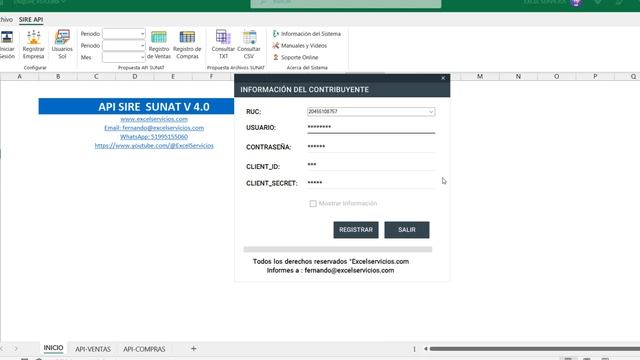
Task: Select column D header
Action: click(135, 76)
